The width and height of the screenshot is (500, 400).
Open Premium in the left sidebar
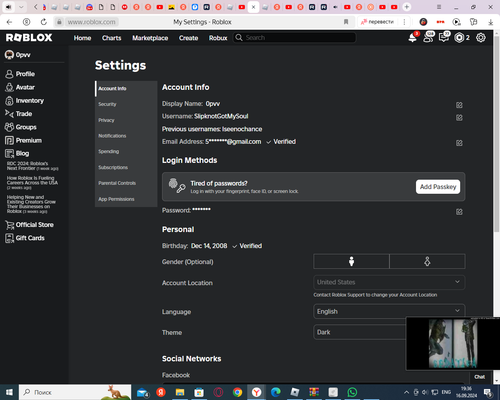tap(23, 140)
